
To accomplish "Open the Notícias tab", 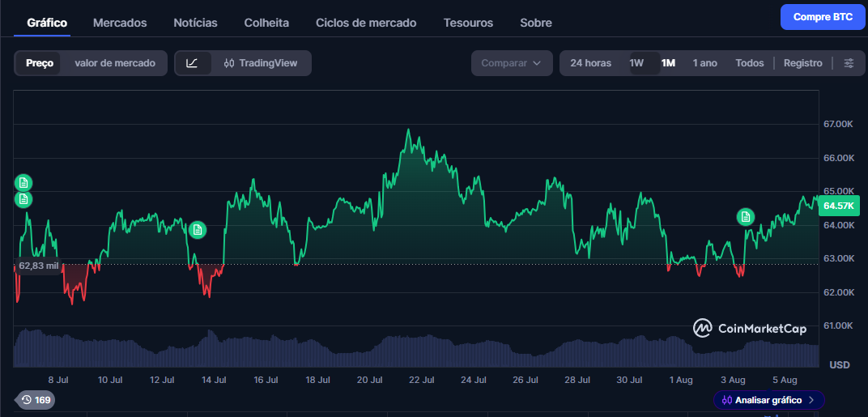I will click(x=195, y=23).
